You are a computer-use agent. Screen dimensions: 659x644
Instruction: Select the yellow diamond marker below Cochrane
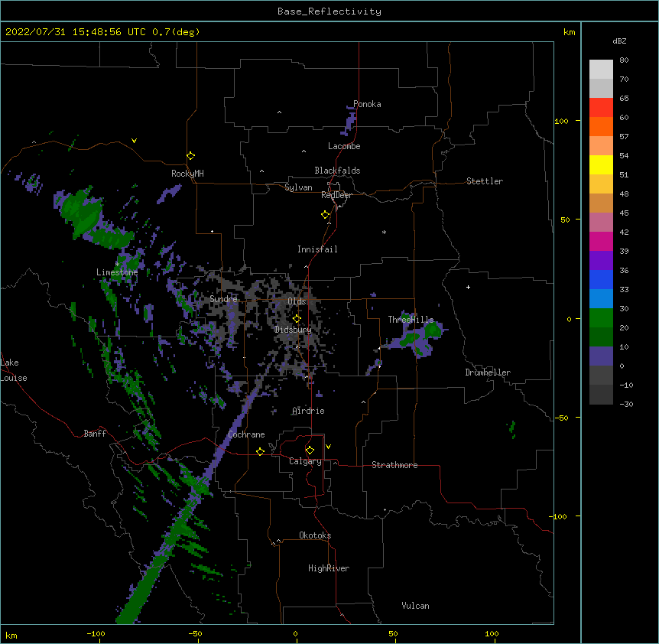(261, 451)
